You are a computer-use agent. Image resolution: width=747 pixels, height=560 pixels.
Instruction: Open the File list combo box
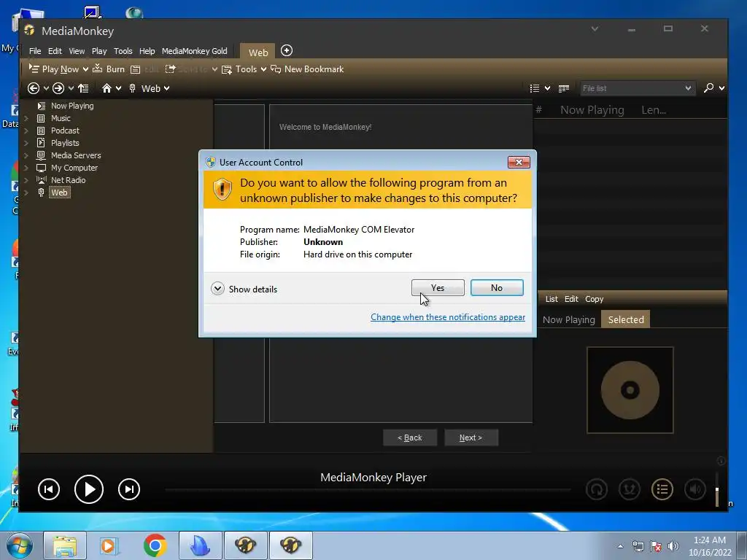coord(636,88)
